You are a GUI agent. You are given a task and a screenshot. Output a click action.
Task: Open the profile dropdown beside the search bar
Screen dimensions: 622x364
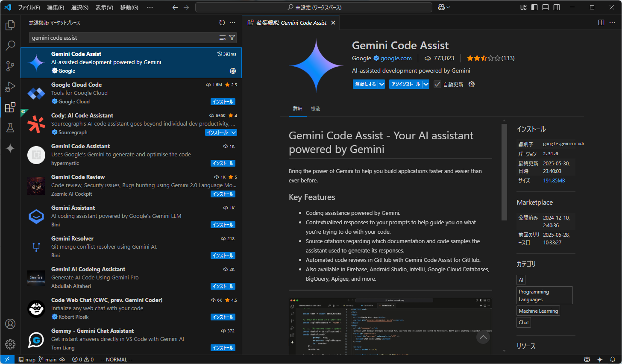[443, 7]
